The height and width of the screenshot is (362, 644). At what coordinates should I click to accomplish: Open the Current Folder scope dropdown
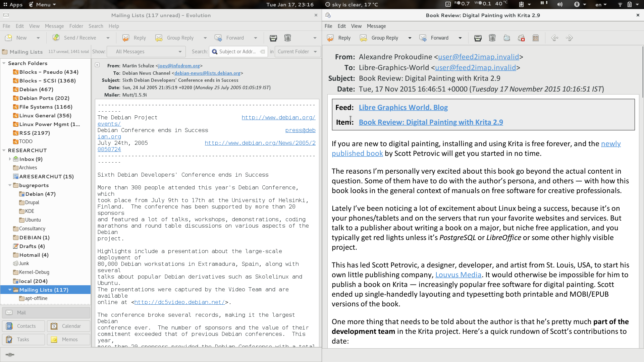click(x=298, y=52)
